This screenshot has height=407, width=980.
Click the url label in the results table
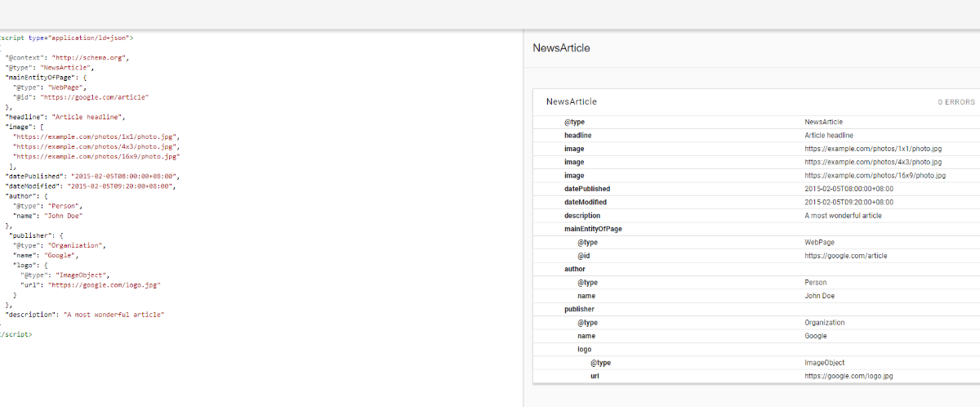click(595, 376)
